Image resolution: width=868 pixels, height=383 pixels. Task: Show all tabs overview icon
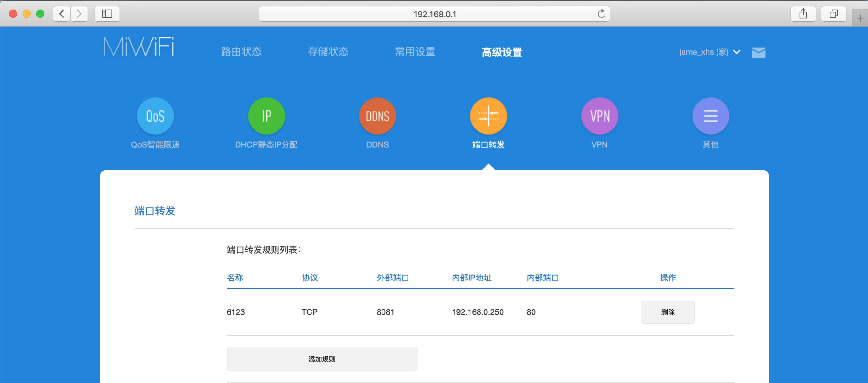coord(834,14)
